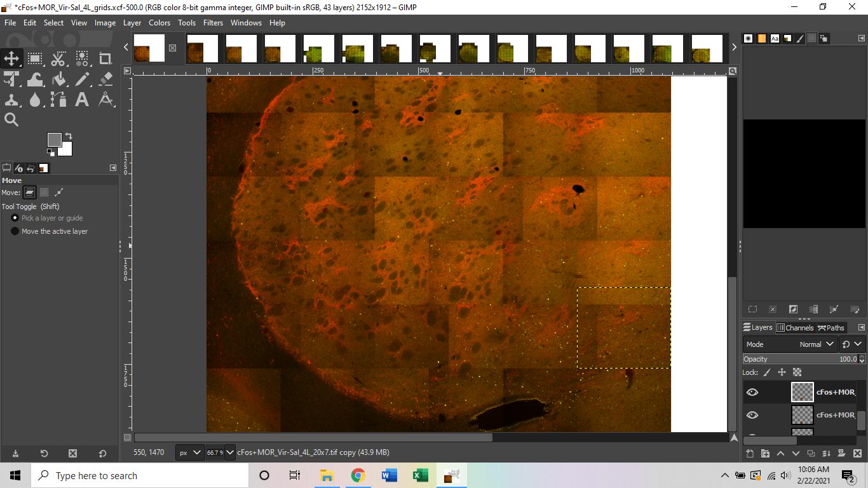Select the 'Move the active layer' radio button
Screen dimensions: 868x488
[x=15, y=231]
